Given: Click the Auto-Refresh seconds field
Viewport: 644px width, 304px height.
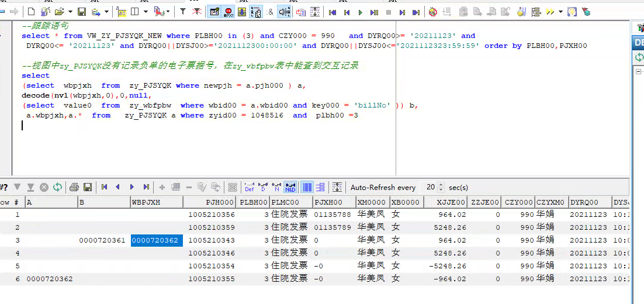Looking at the screenshot, I should point(429,187).
